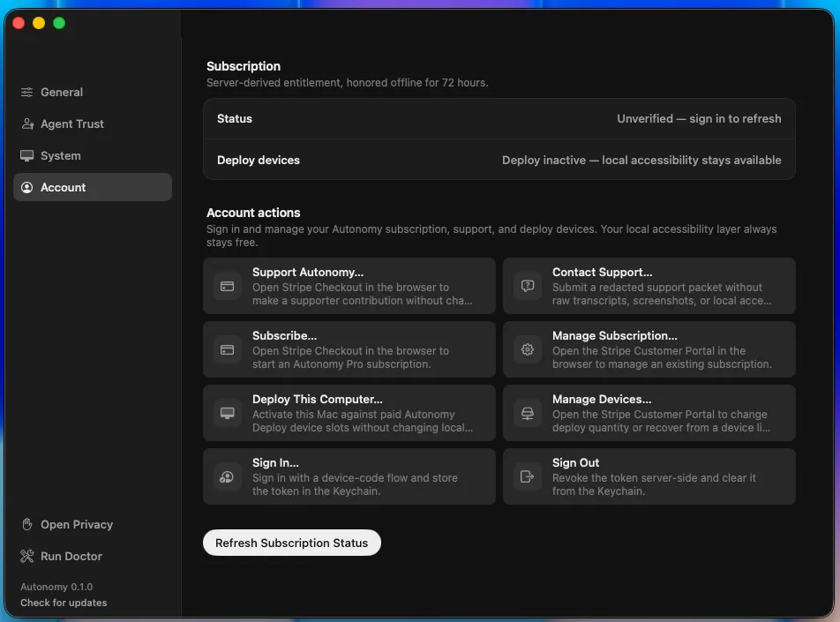Screen dimensions: 840x622
Task: Click the Contact Support question bubble icon
Action: click(x=527, y=286)
